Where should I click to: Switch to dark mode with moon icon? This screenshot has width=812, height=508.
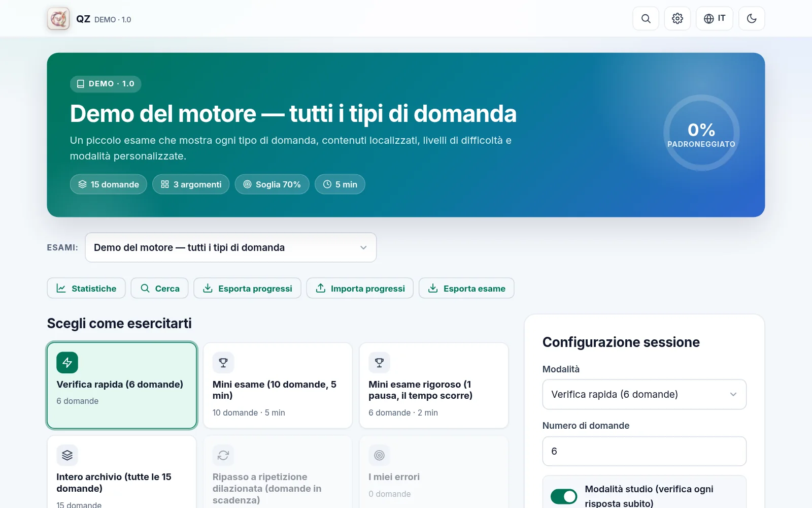pyautogui.click(x=752, y=19)
